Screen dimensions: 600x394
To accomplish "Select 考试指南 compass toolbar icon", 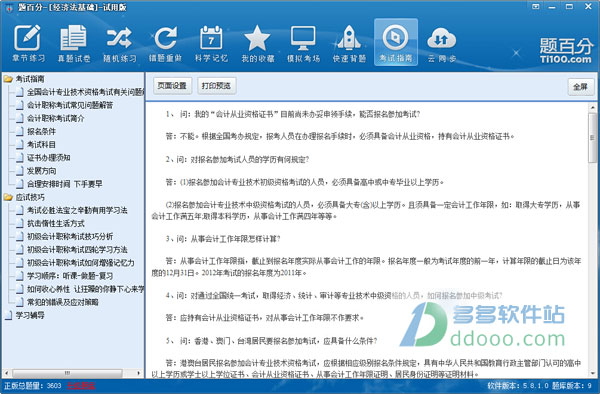I will (x=396, y=42).
